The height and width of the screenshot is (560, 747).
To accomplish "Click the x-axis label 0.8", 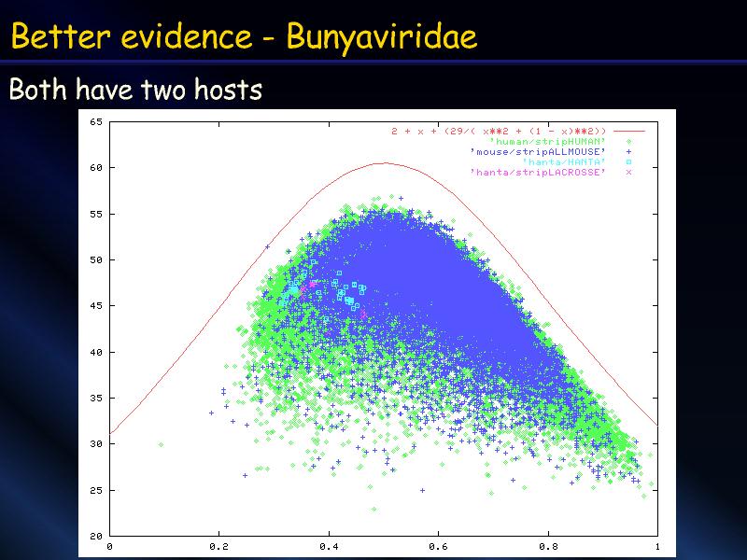I will [x=547, y=546].
